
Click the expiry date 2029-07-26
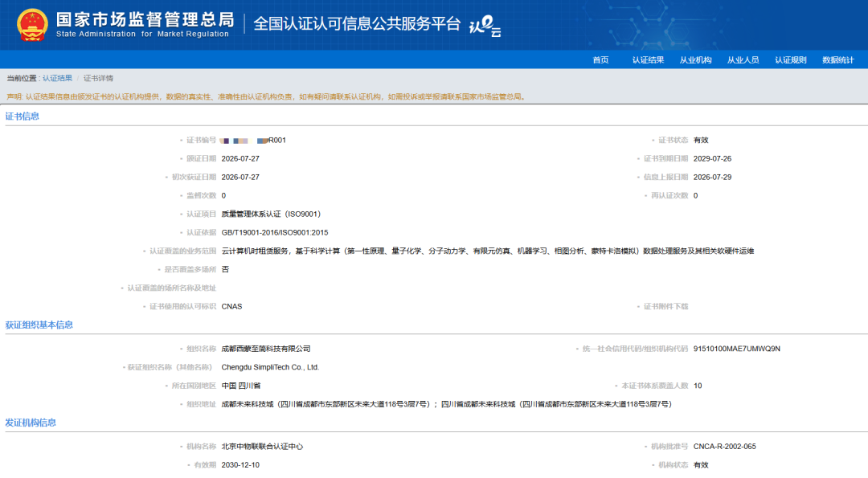pyautogui.click(x=712, y=159)
